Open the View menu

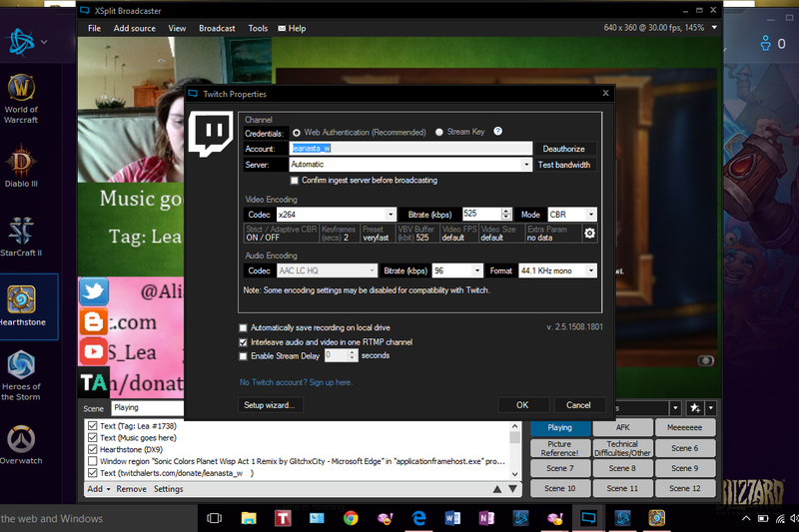tap(177, 29)
